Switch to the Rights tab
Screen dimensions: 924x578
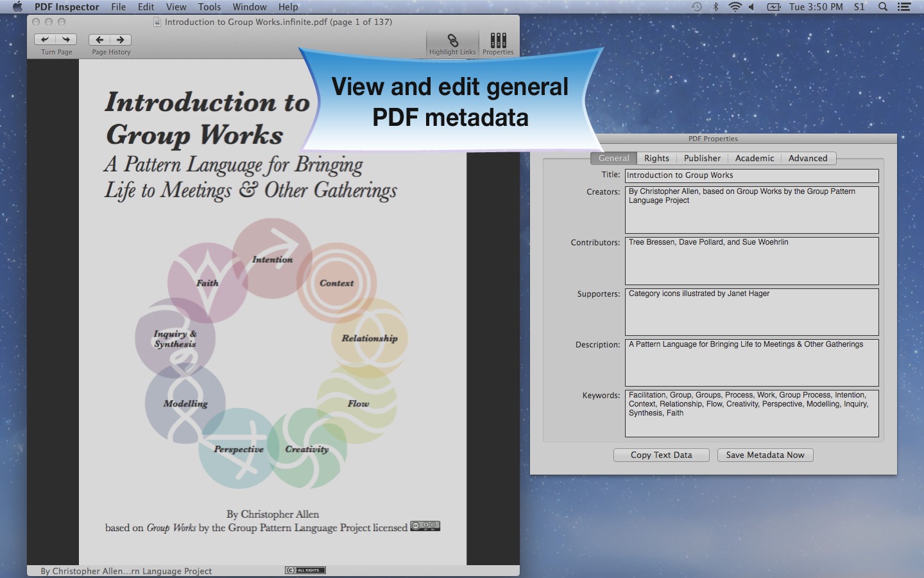point(656,158)
